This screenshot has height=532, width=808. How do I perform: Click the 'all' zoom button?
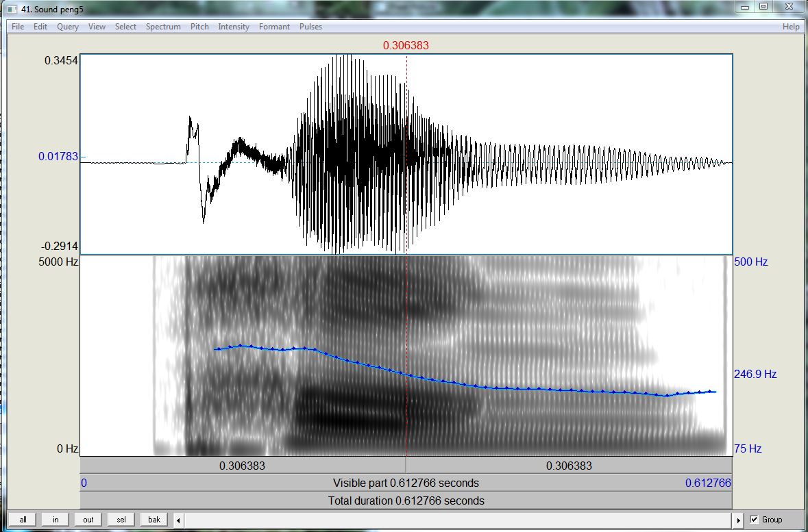tap(23, 520)
